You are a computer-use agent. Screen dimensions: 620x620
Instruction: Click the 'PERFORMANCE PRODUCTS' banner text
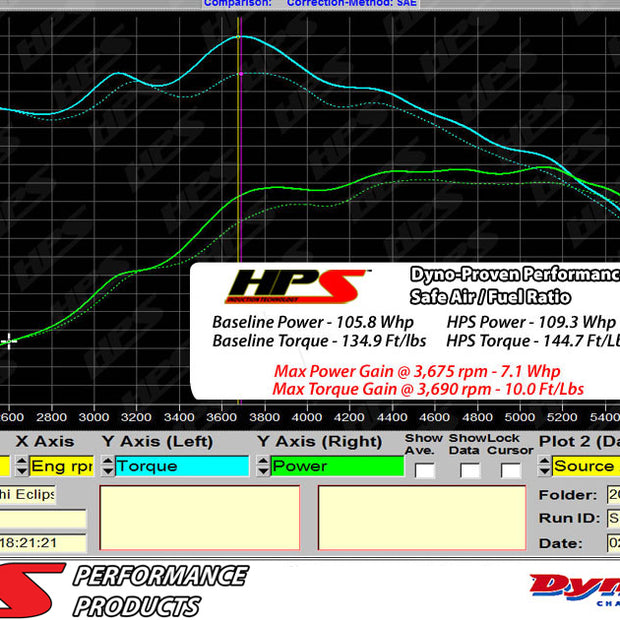pos(160,591)
